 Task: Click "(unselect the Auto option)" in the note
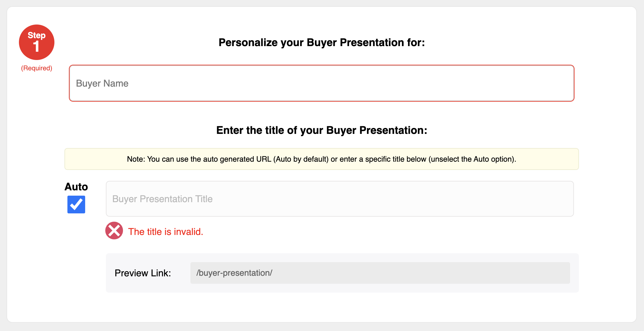pyautogui.click(x=472, y=159)
